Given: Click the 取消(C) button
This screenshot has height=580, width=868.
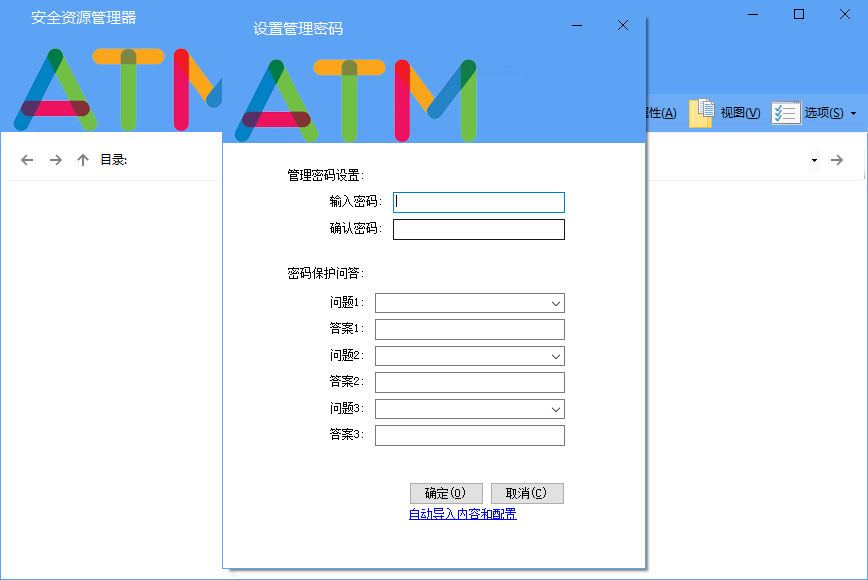Looking at the screenshot, I should click(x=527, y=493).
